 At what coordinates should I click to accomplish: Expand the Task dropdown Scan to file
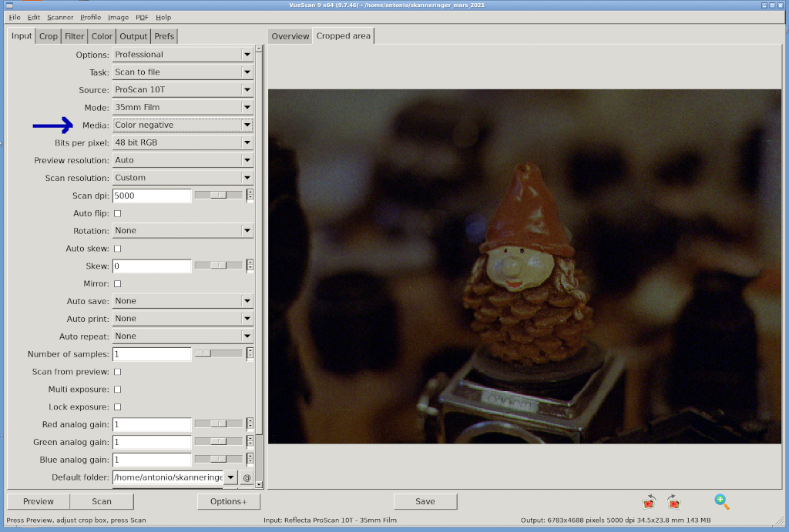(x=182, y=72)
